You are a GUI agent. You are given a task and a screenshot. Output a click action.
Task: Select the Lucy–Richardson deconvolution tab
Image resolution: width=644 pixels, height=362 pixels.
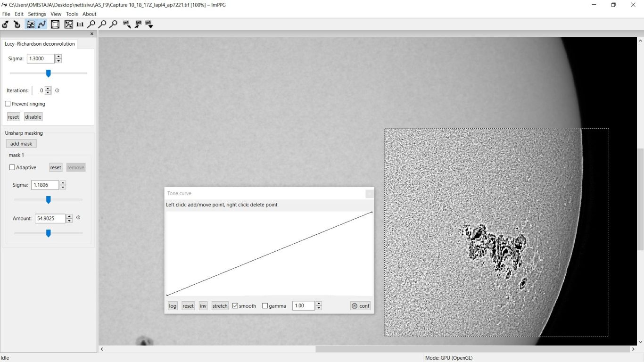point(40,44)
